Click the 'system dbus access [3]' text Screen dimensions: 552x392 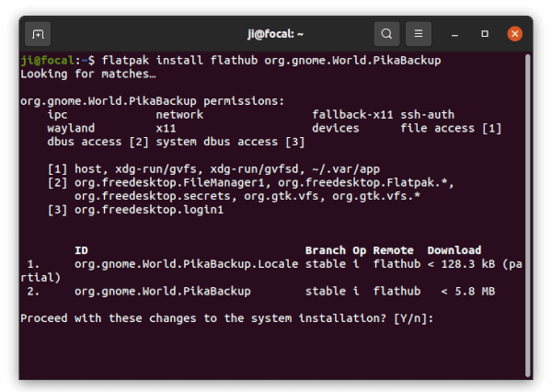(230, 142)
